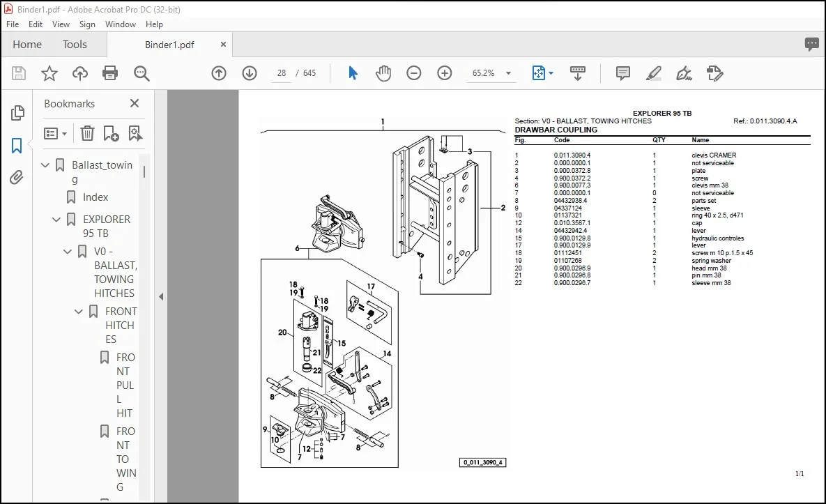Open the bookmark options list dropdown
The image size is (826, 504).
pyautogui.click(x=55, y=134)
